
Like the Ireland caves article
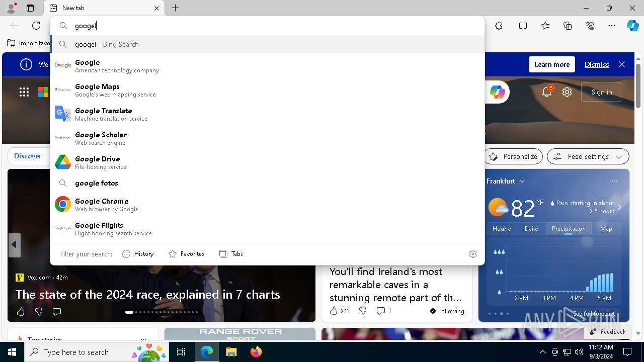click(x=340, y=311)
